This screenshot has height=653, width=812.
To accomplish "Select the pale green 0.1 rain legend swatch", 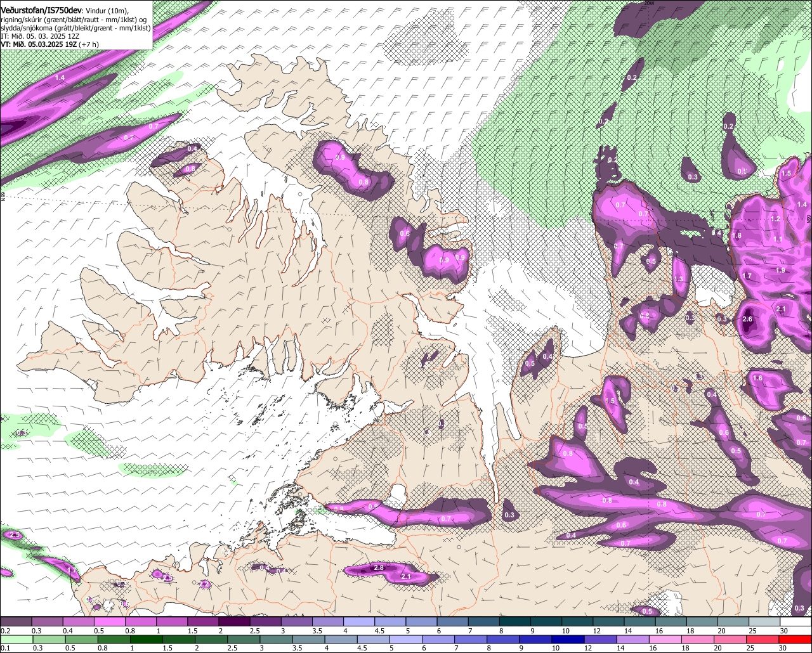I will pyautogui.click(x=16, y=639).
